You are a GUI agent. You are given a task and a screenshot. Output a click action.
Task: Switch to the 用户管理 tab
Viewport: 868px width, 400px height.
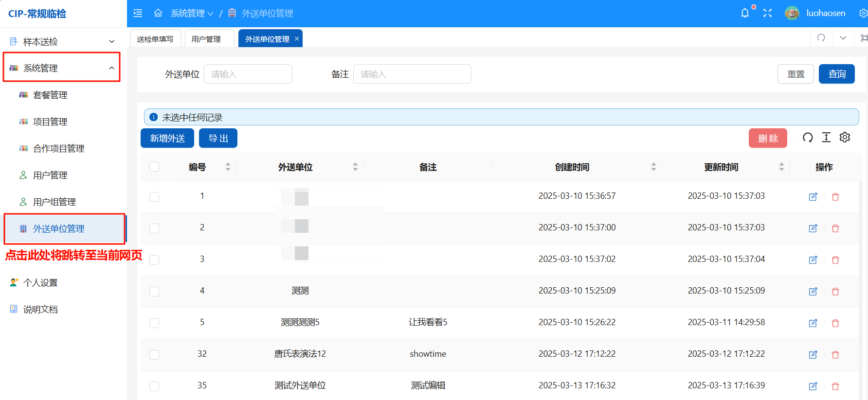click(x=206, y=39)
